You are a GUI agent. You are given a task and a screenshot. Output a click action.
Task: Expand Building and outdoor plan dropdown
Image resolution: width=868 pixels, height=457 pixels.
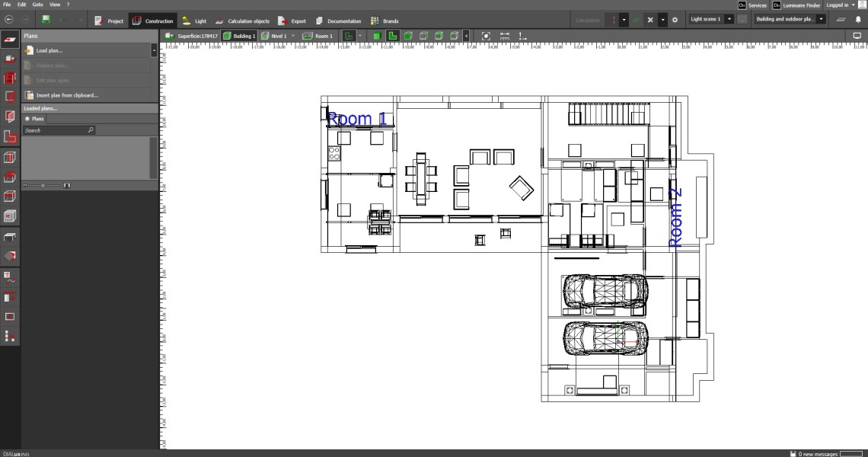[x=822, y=19]
